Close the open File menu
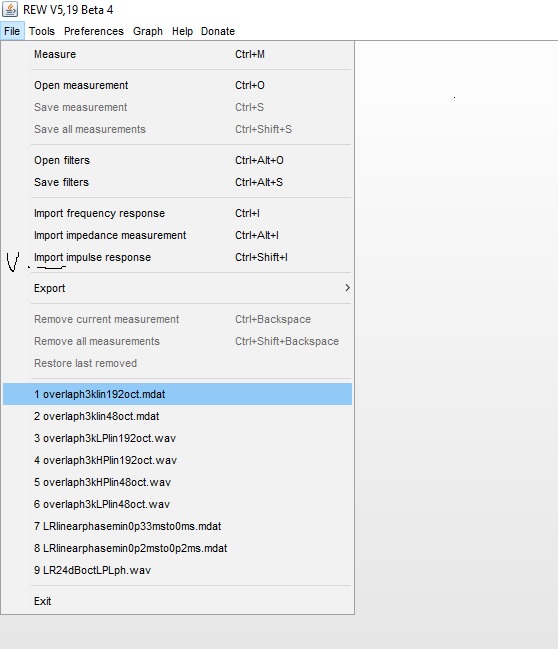The height and width of the screenshot is (649, 558). [x=12, y=31]
